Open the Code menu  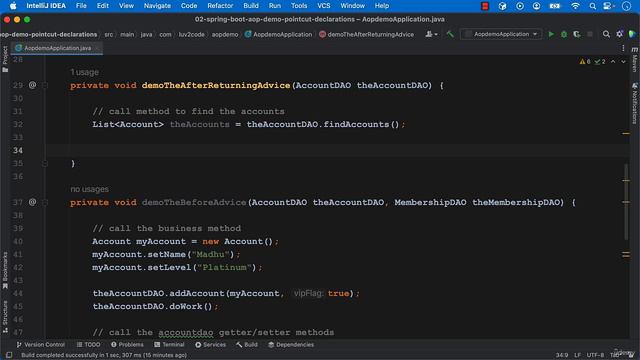(x=189, y=6)
